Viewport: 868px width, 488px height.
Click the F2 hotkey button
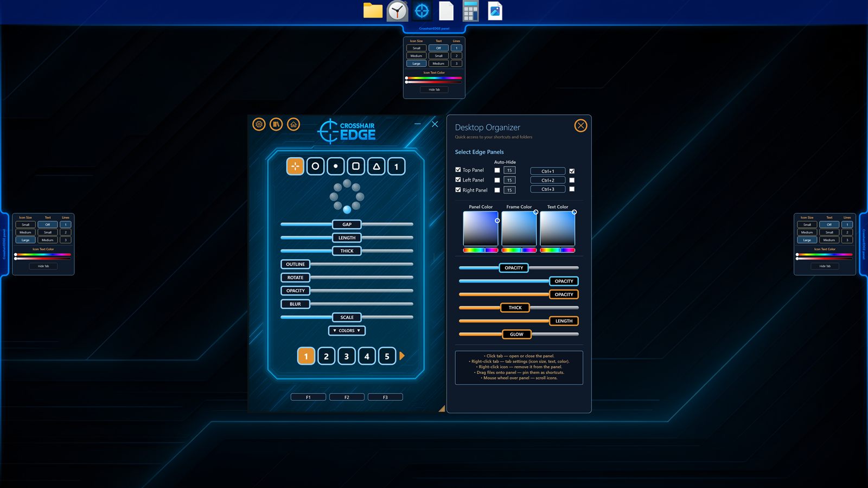(347, 397)
